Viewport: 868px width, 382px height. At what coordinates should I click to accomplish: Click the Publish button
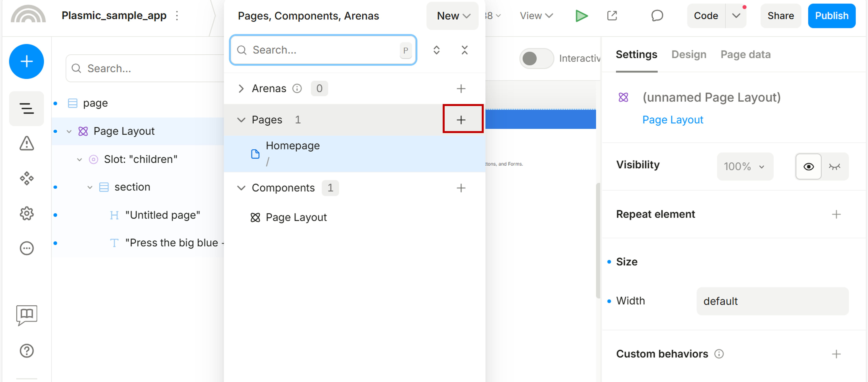(x=831, y=16)
